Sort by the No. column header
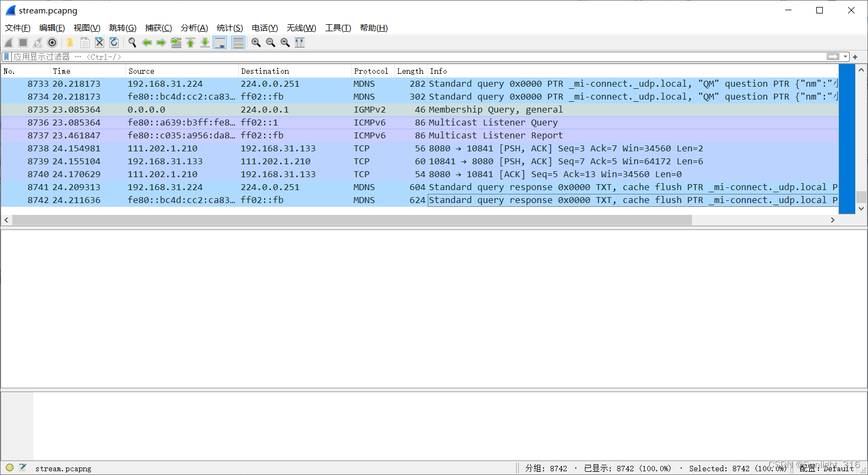Viewport: 868px width, 475px height. click(x=26, y=71)
